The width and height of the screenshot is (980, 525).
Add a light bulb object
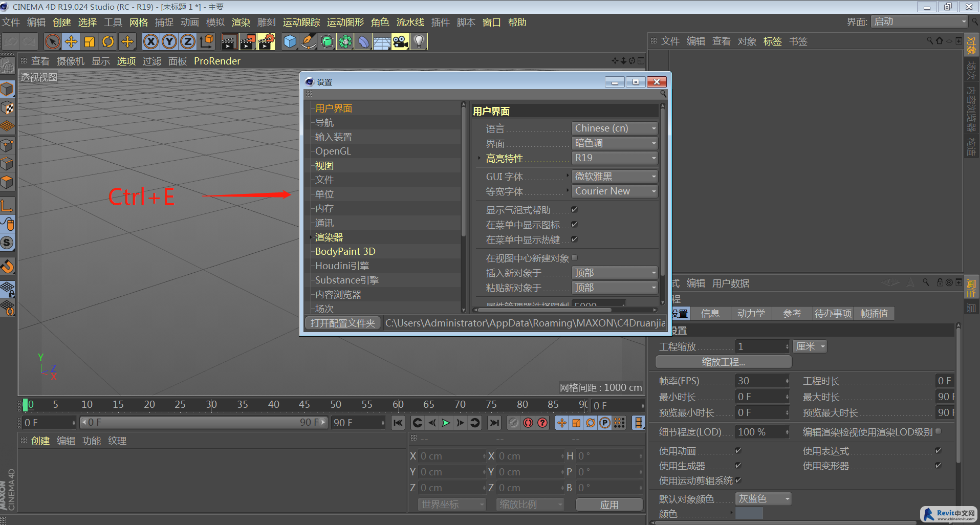(419, 41)
